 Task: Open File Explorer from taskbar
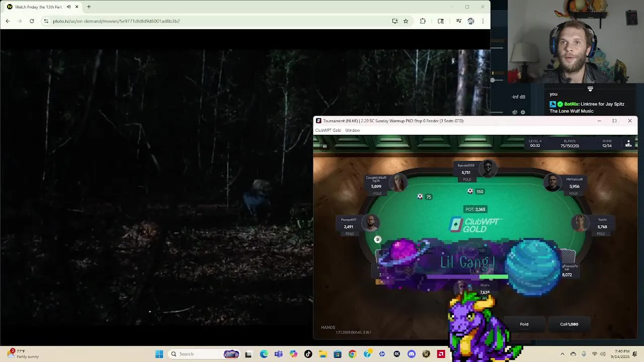click(x=323, y=354)
